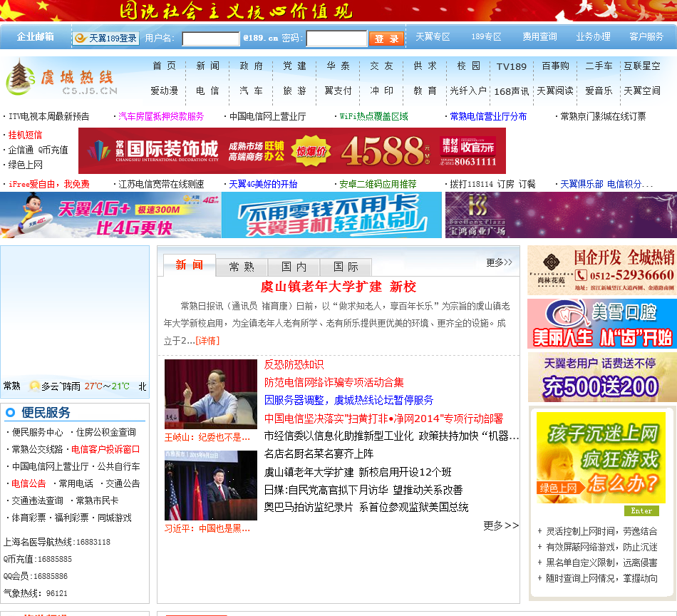Open the 日媒:自民党高官拟下月访华 article

[363, 490]
